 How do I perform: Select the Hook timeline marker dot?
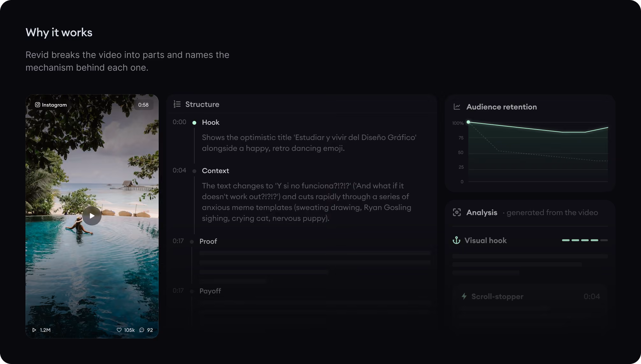(194, 122)
